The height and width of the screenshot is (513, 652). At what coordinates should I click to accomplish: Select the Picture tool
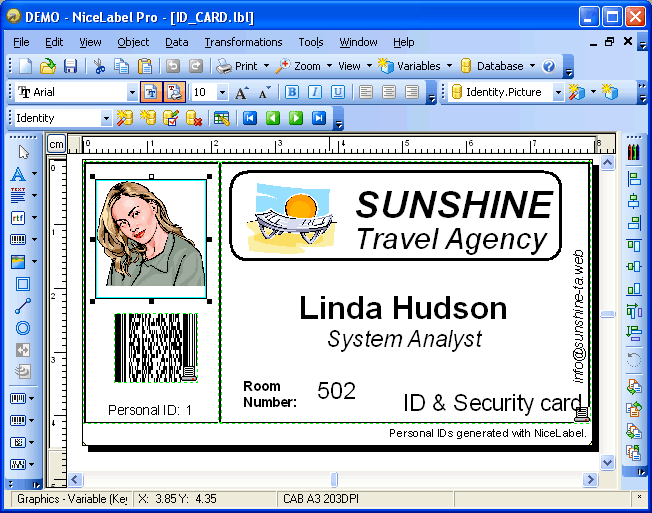click(18, 261)
